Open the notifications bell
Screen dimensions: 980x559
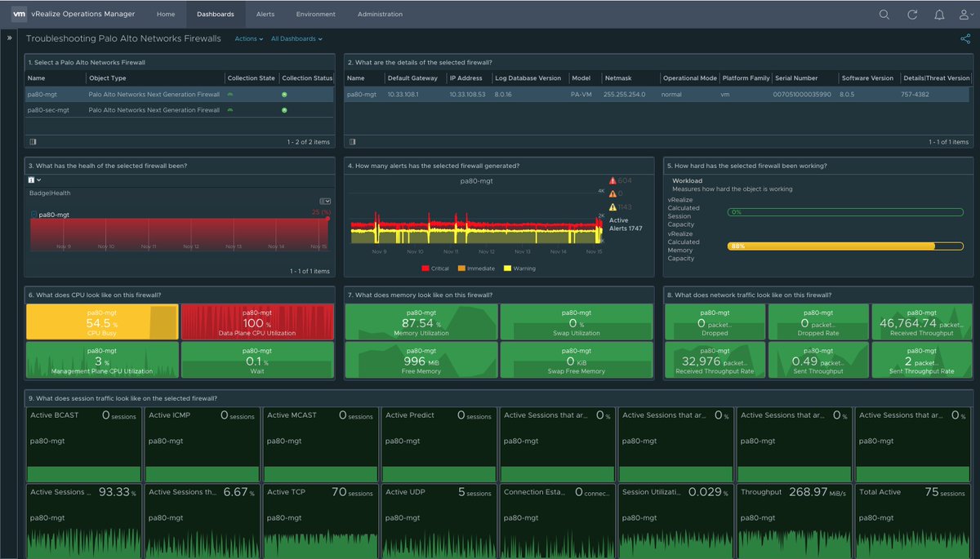[x=940, y=14]
